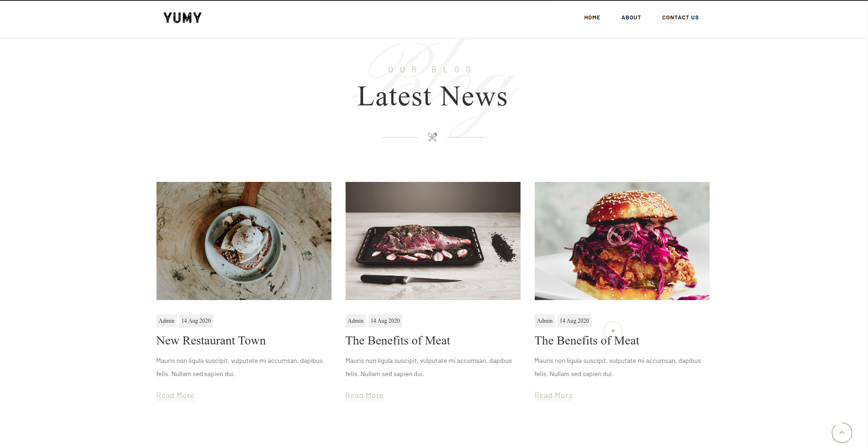Click Read More under burger article

pos(554,395)
